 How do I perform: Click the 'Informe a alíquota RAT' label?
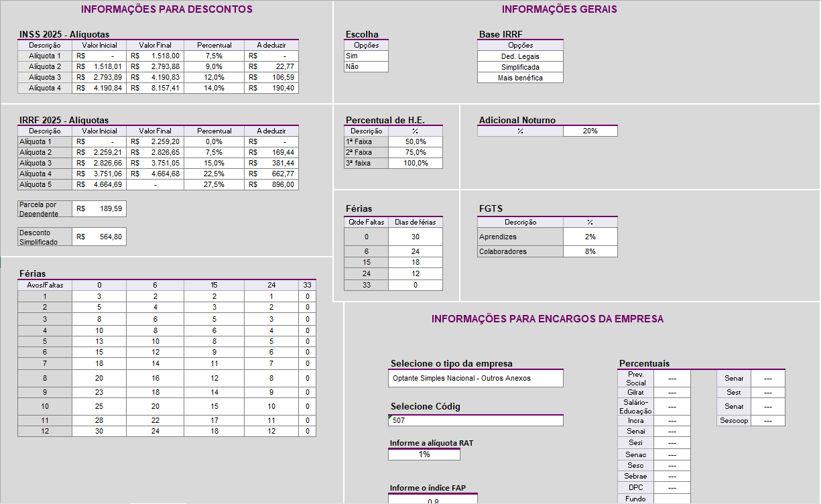click(x=432, y=443)
